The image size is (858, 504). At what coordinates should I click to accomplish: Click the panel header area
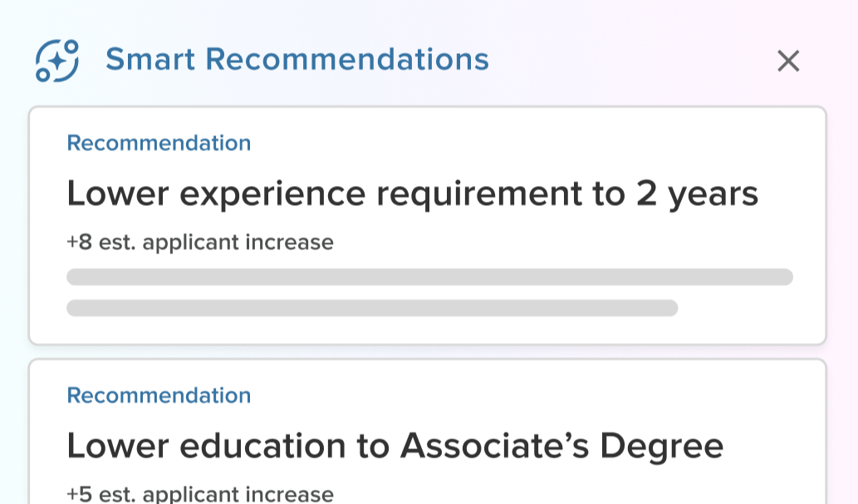415,60
